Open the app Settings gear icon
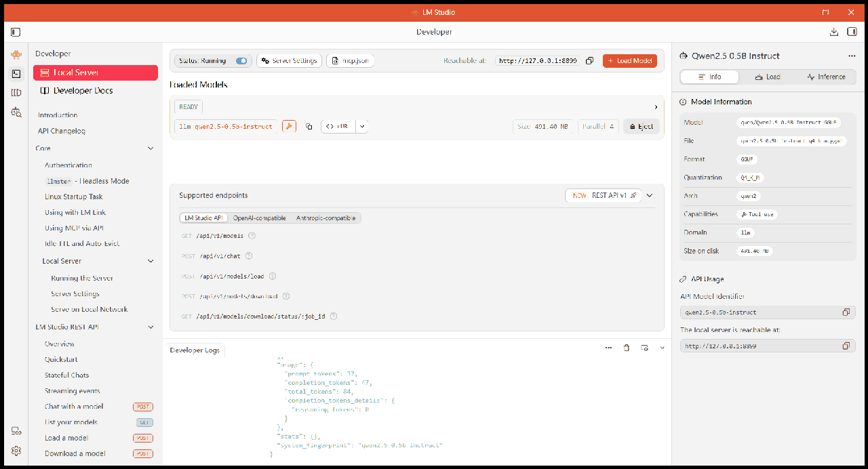Viewport: 868px width, 469px height. 16,451
